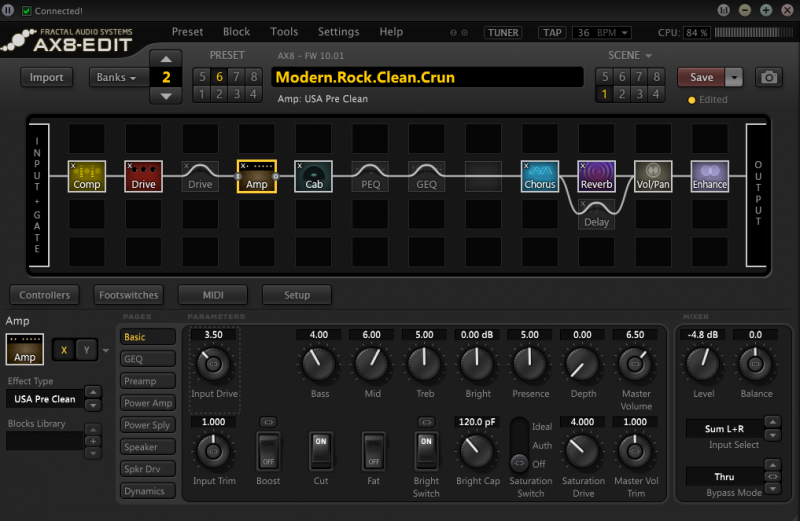Click the Cab block in signal chain
This screenshot has height=521, width=800.
[314, 175]
